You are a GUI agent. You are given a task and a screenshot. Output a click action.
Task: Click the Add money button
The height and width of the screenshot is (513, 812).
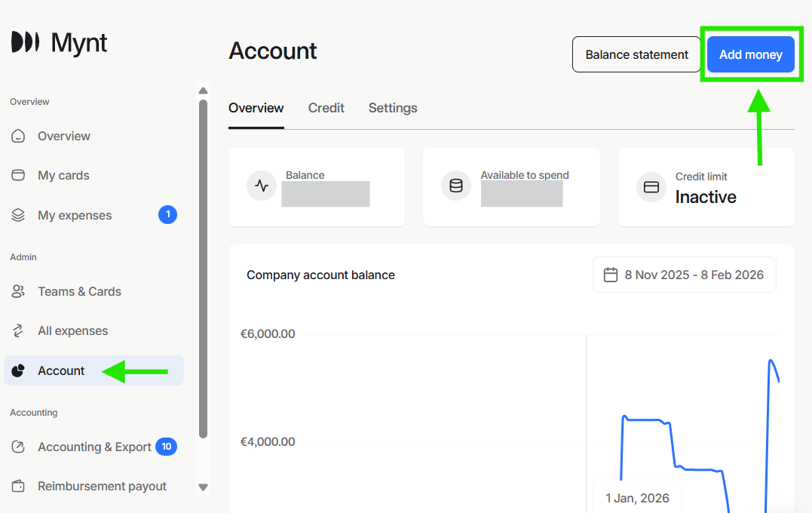pos(750,54)
